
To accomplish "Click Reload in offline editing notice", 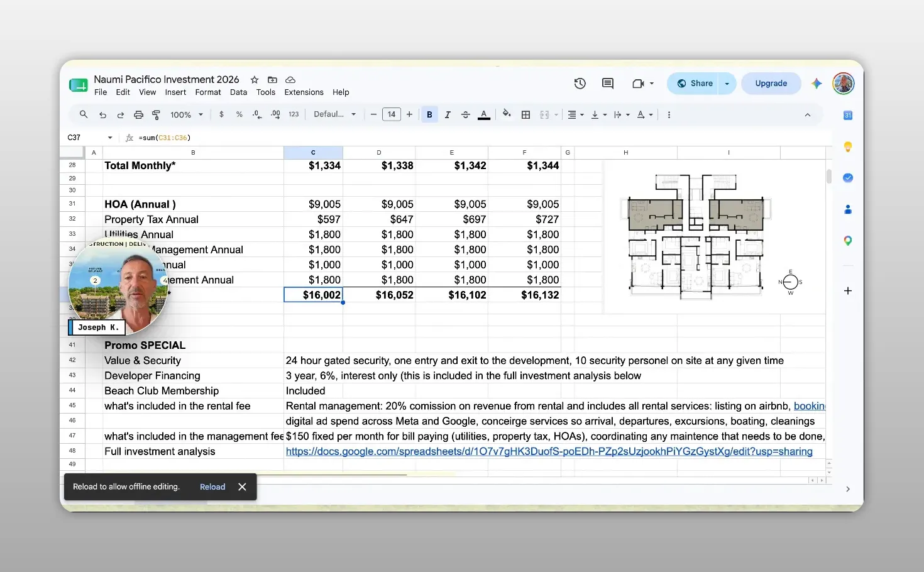I will (212, 487).
